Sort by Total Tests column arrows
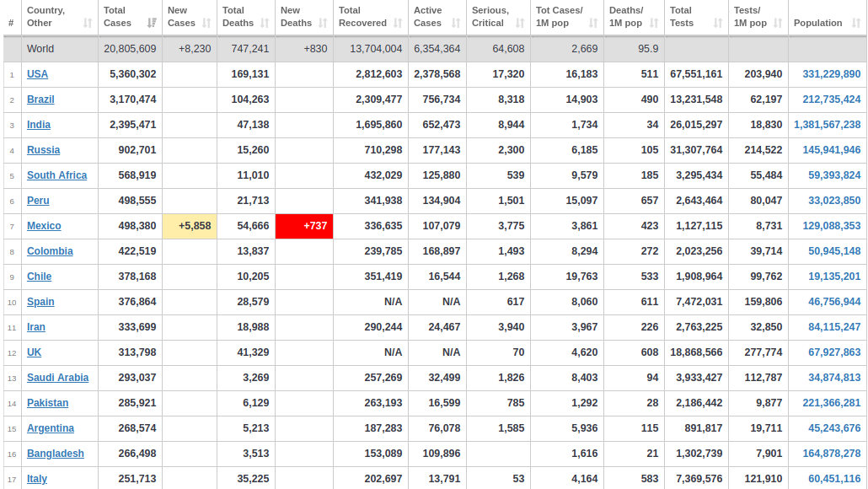Image resolution: width=868 pixels, height=489 pixels. [718, 24]
